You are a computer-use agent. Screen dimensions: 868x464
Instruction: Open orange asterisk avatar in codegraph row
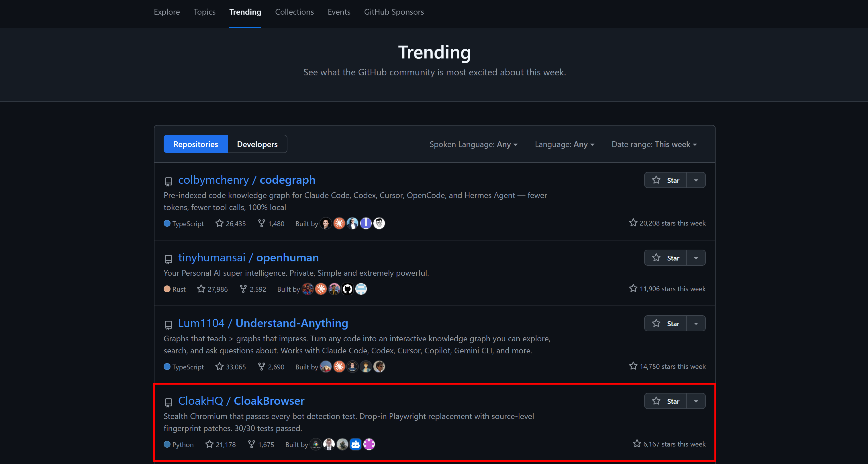pos(339,223)
